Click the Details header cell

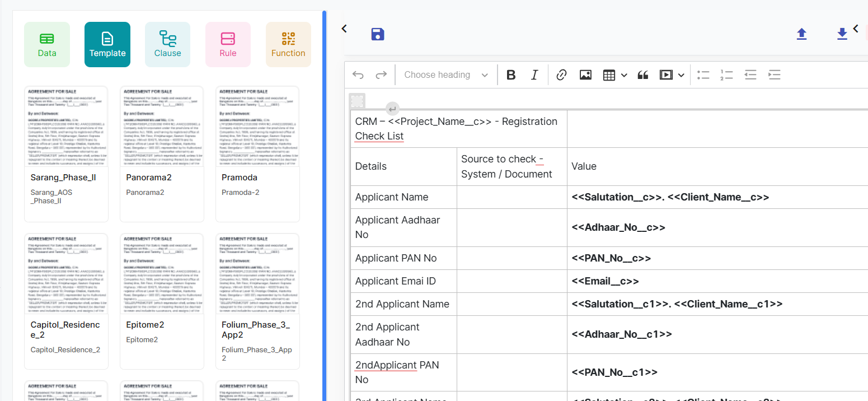[x=403, y=166]
